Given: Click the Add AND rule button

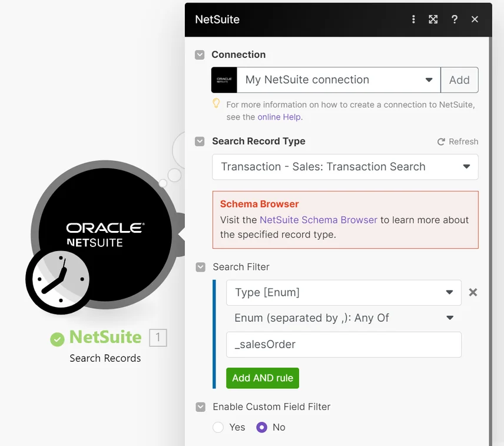Looking at the screenshot, I should pyautogui.click(x=262, y=378).
